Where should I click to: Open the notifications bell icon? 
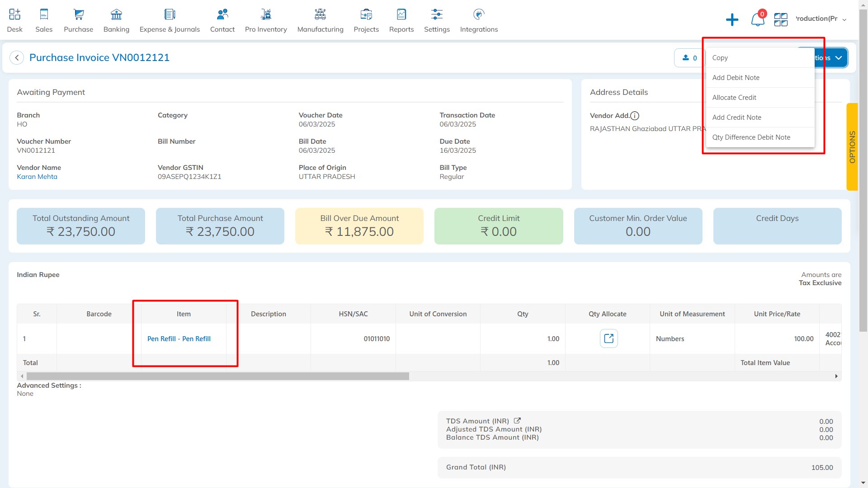758,19
